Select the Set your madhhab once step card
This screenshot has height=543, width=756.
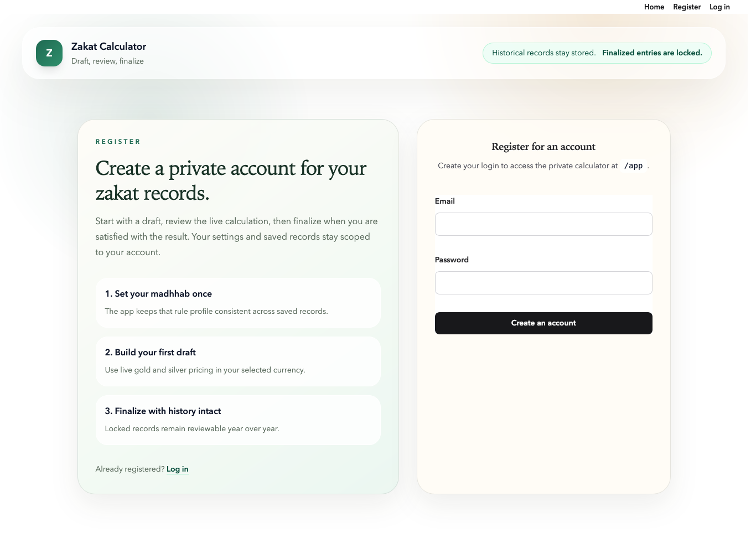[238, 303]
